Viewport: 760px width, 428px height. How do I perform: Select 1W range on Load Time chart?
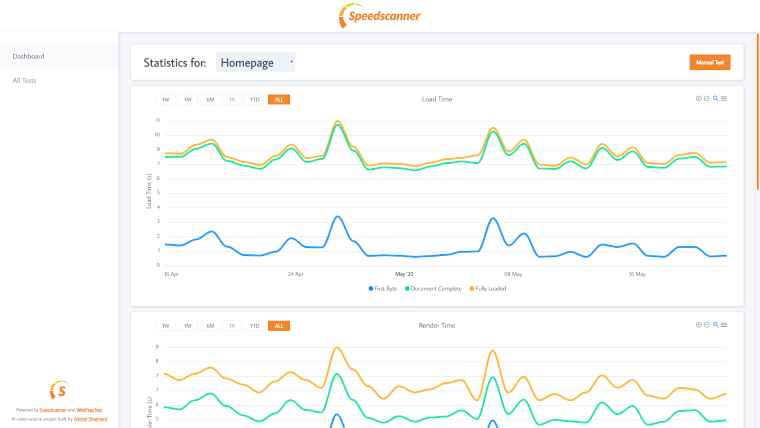coord(165,99)
